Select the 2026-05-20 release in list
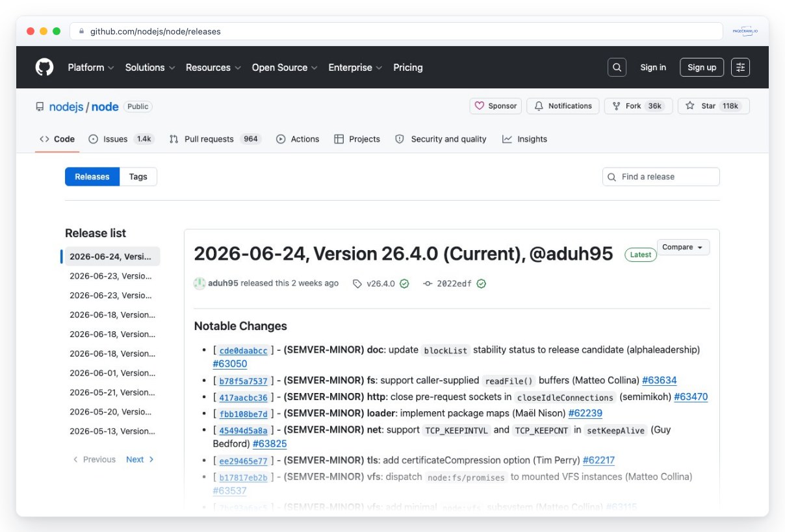 (x=112, y=412)
